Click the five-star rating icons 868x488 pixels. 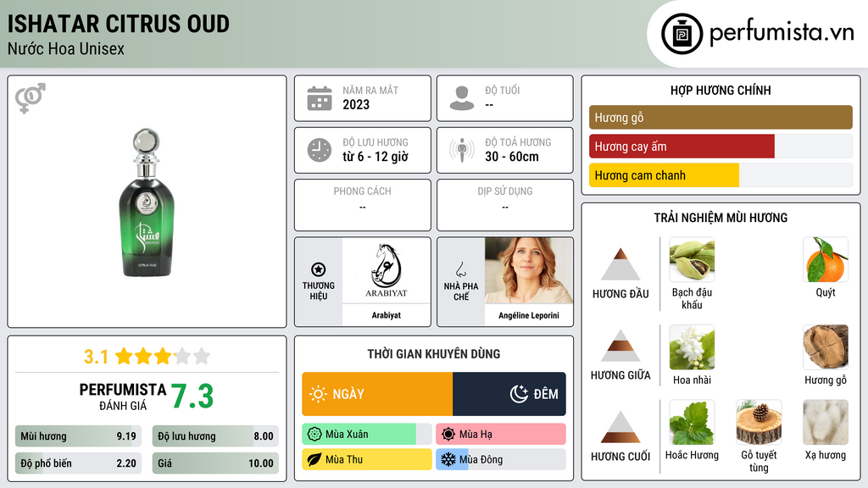tap(163, 357)
